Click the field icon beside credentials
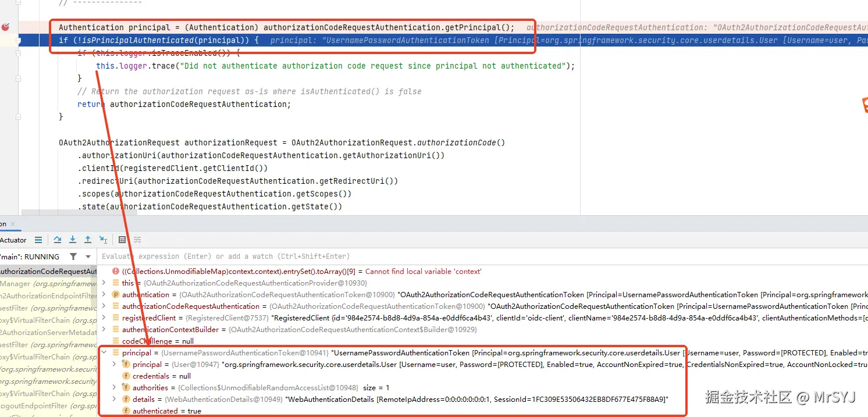 pyautogui.click(x=126, y=376)
